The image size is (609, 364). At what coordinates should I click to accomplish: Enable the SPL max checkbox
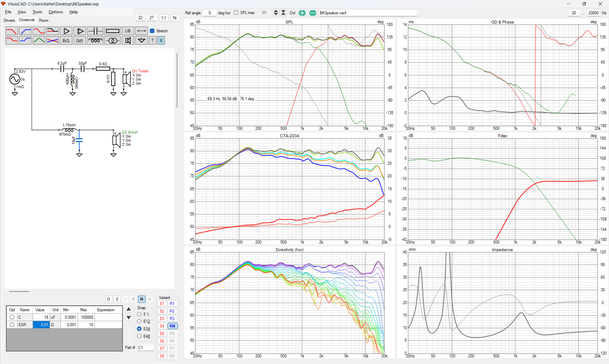(x=236, y=13)
